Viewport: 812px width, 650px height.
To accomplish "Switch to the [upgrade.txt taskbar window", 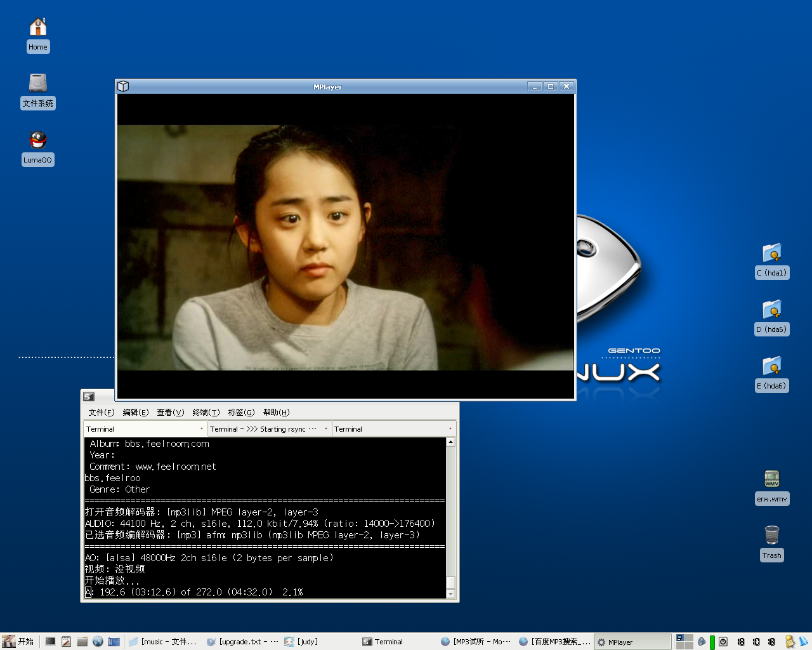I will pyautogui.click(x=242, y=642).
